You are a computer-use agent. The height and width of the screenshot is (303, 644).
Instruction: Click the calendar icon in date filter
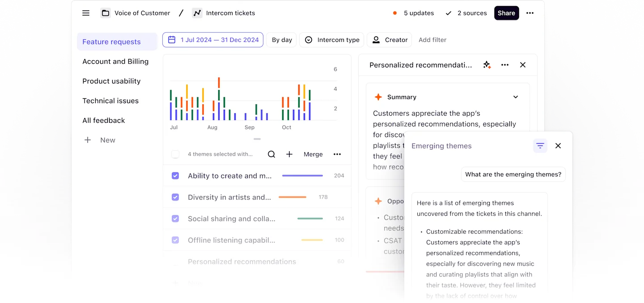[x=172, y=40]
